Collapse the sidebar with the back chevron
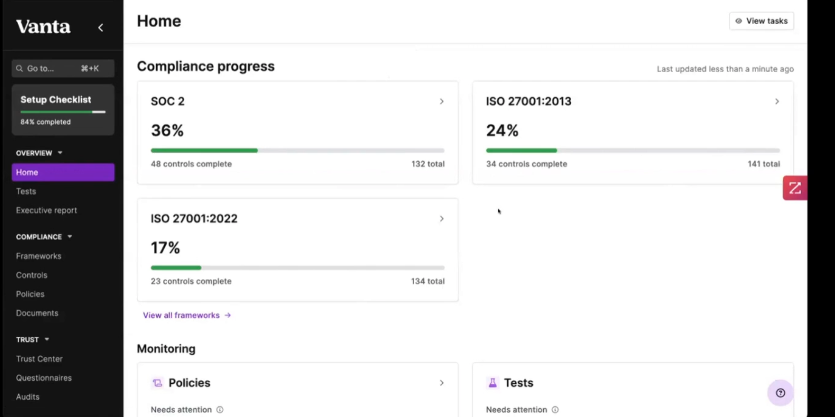835x417 pixels. pos(101,27)
